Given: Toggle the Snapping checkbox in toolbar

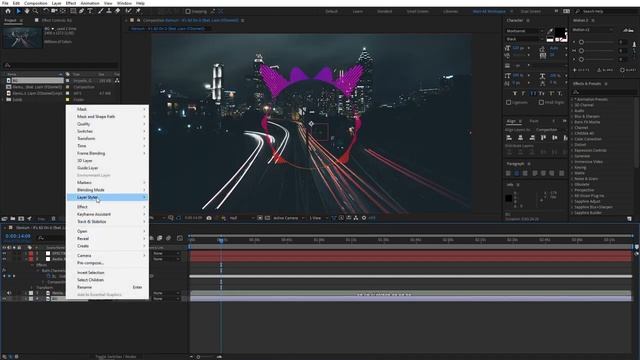Looking at the screenshot, I should (x=188, y=11).
